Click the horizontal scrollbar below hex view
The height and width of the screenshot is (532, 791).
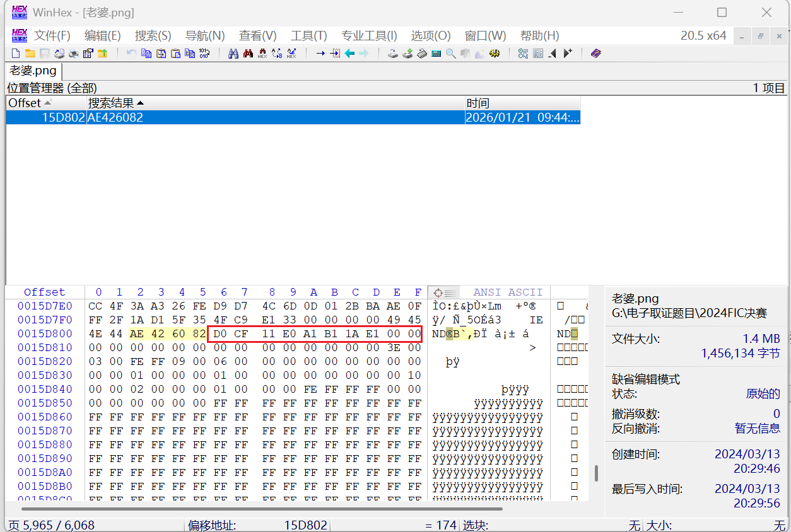point(262,508)
